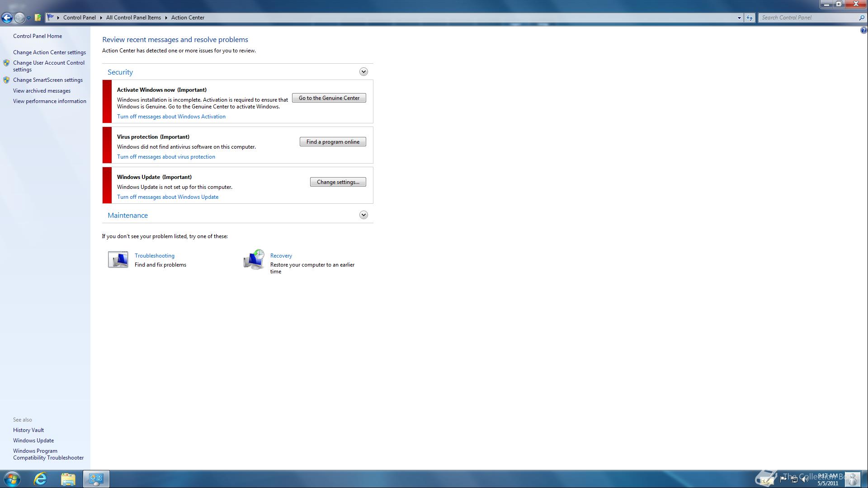
Task: Click Action Center flag in system tray
Action: click(783, 479)
